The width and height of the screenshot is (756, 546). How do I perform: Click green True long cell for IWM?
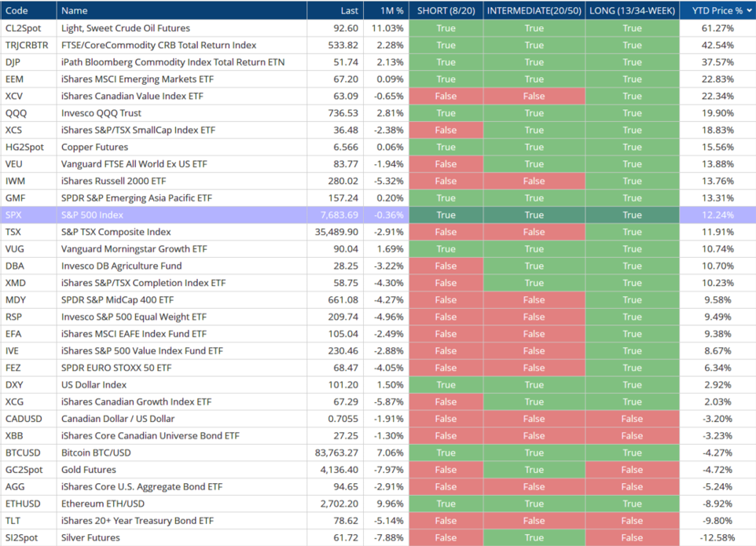pos(632,181)
